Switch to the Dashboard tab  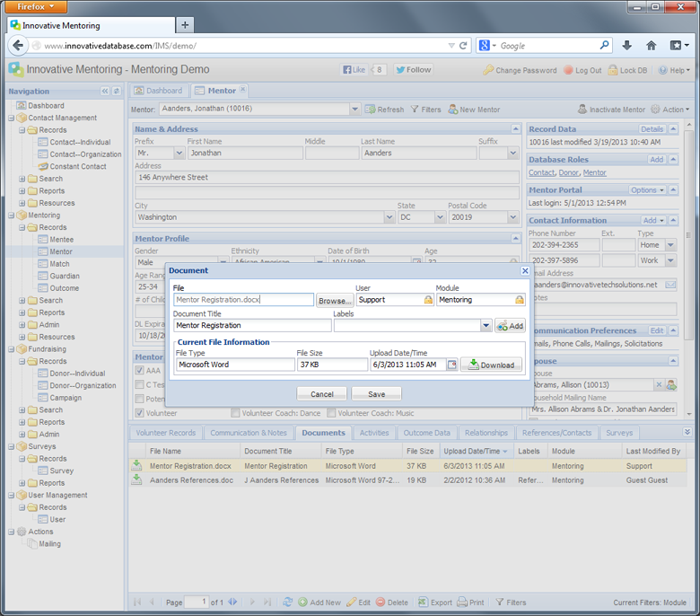(159, 91)
